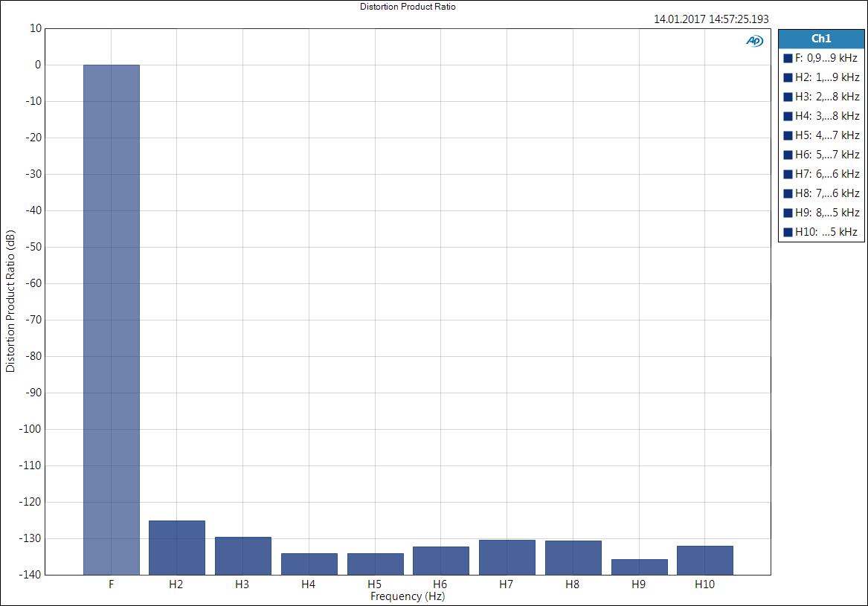Image resolution: width=868 pixels, height=606 pixels.
Task: Click the H3 legend color swatch
Action: point(788,97)
